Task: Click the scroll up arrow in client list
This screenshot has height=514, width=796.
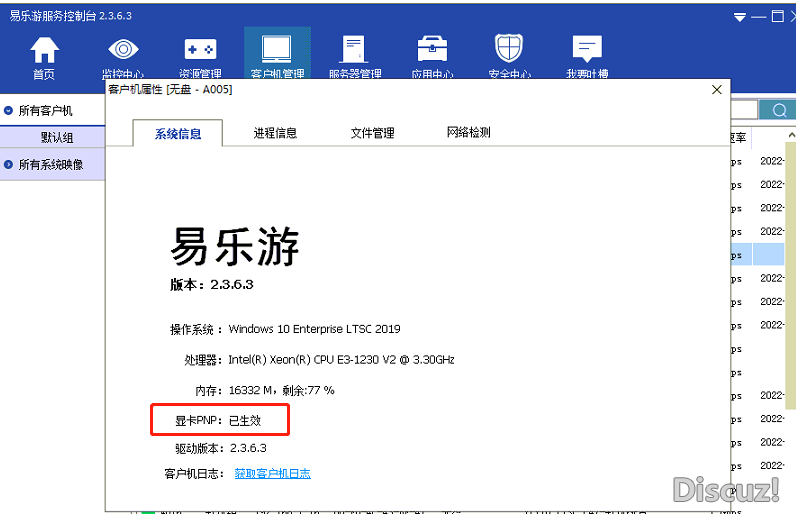Action: [x=791, y=134]
